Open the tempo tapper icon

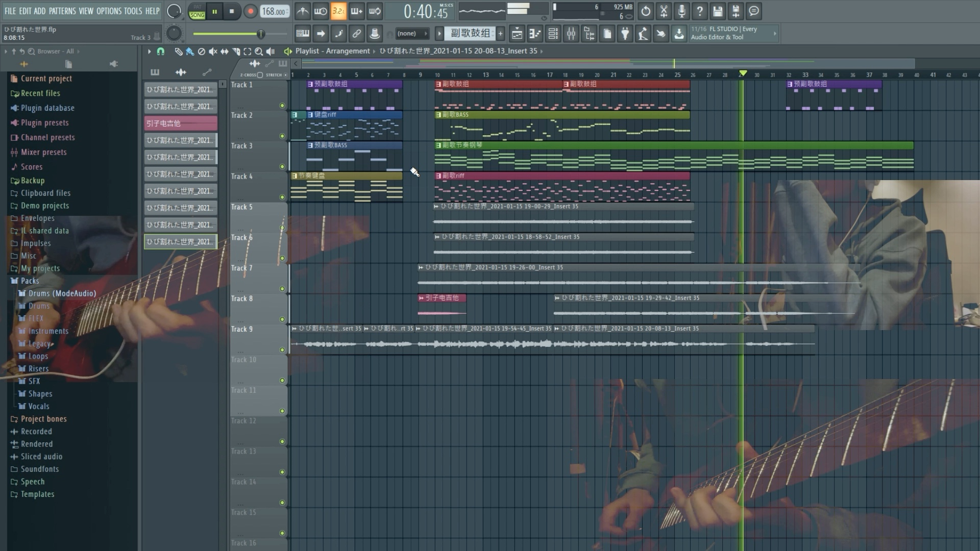tap(643, 34)
